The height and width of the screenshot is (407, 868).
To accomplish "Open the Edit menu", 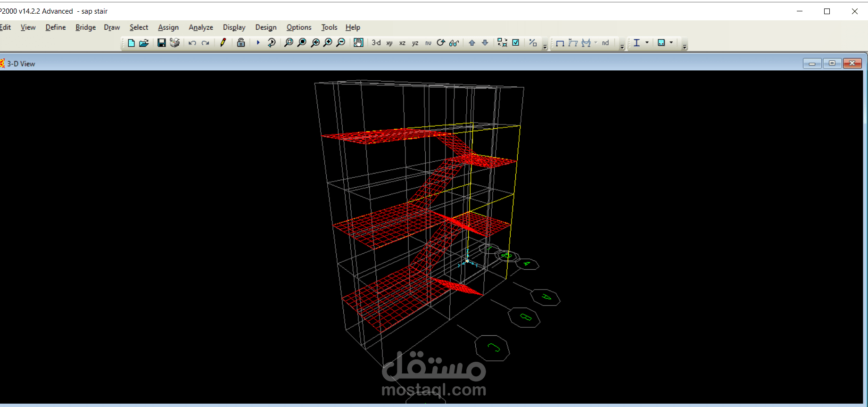I will pos(5,27).
